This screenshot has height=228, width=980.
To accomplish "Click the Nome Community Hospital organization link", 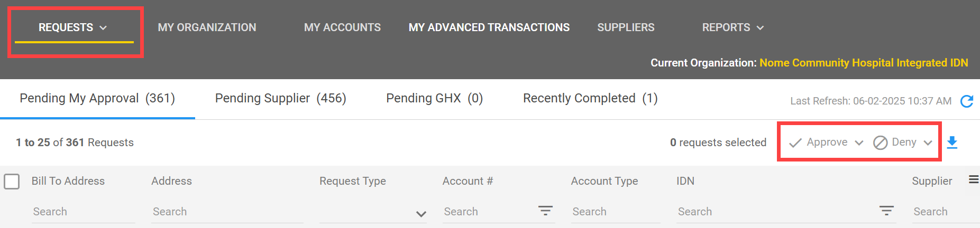I will (863, 63).
